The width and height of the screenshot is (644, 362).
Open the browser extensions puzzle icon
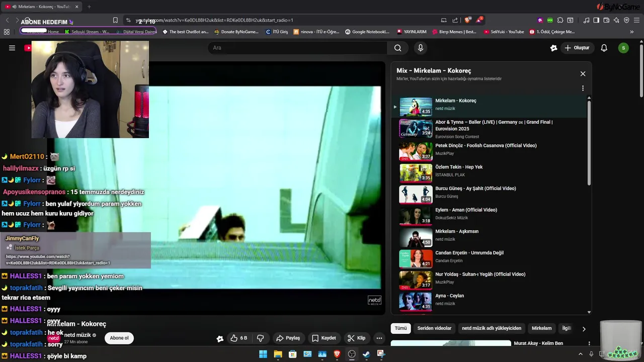pyautogui.click(x=560, y=20)
